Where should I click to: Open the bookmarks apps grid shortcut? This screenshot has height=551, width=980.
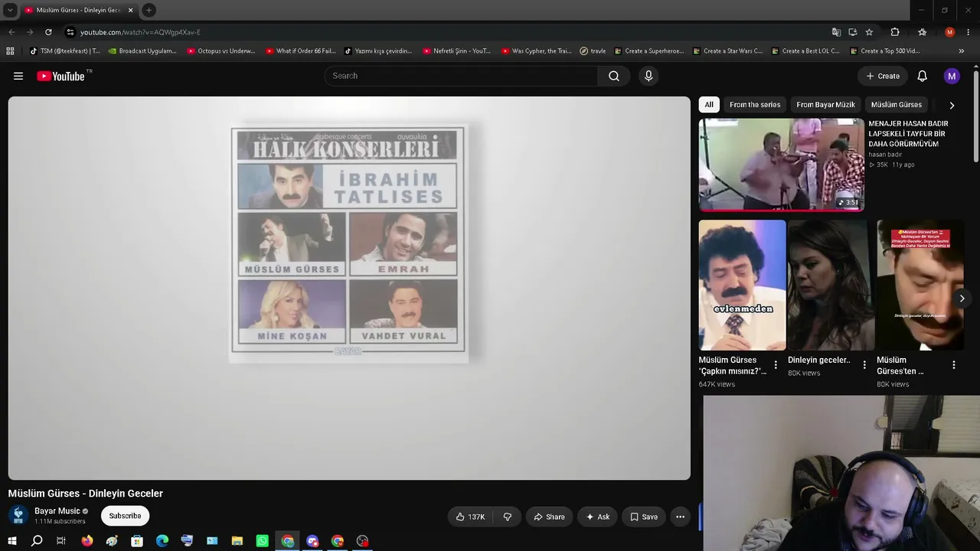tap(10, 51)
